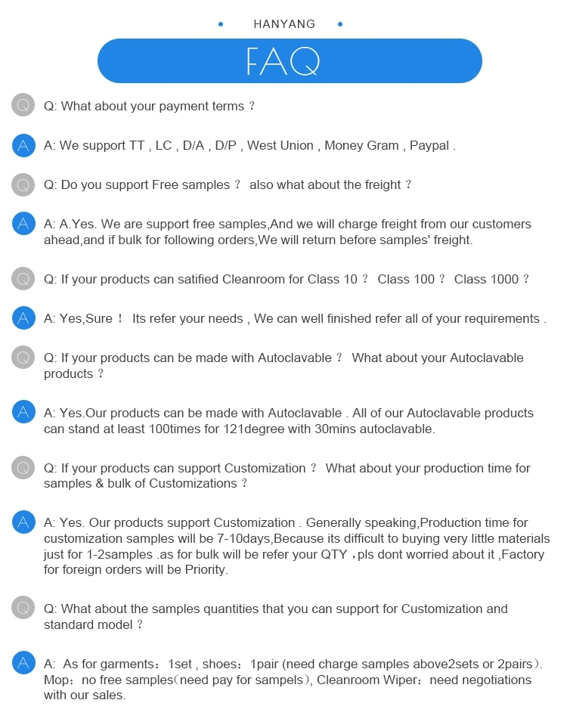The width and height of the screenshot is (567, 728).
Task: Click the A icon beside 121degree autoclavable answer
Action: coord(23,412)
